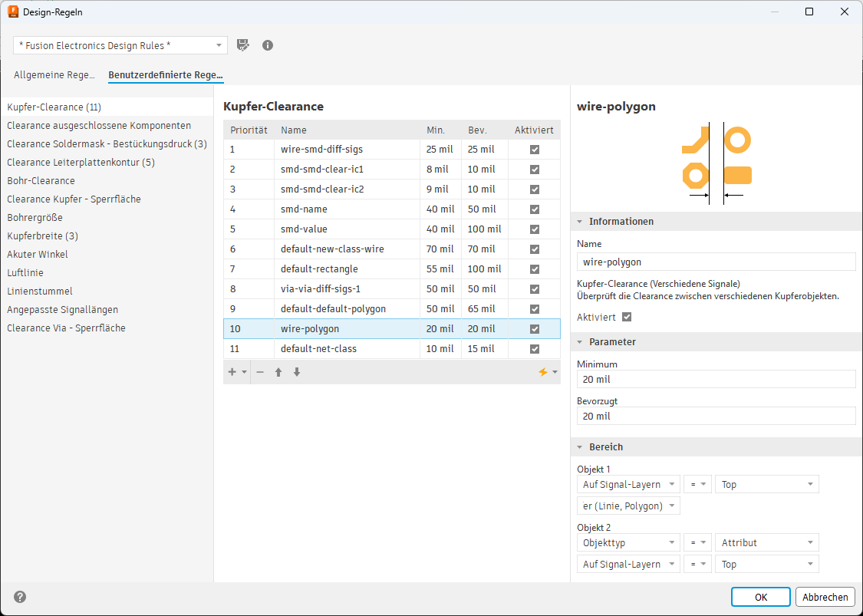Screen dimensions: 863x616
Task: Open Objekt 1 Top layer dropdown
Action: (x=766, y=484)
